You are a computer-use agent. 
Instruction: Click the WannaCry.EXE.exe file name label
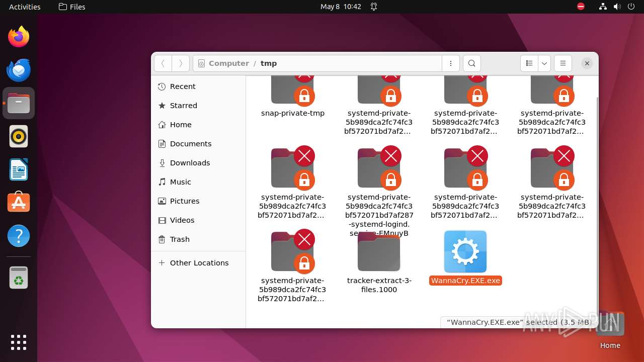(x=465, y=281)
